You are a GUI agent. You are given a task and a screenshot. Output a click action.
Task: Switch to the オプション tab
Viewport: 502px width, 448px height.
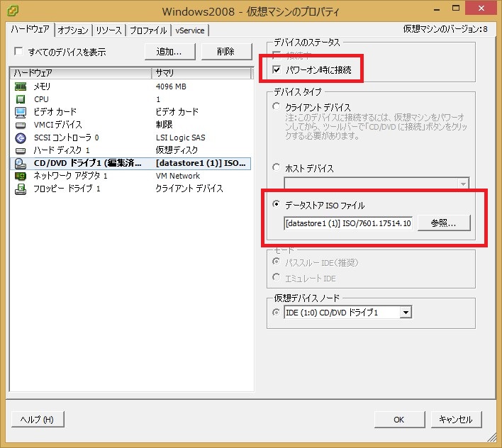(x=73, y=30)
